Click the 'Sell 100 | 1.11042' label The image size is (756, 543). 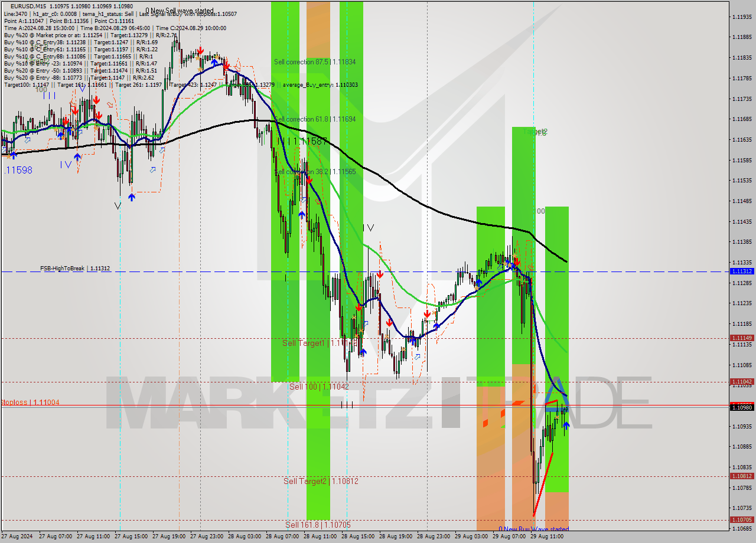pos(319,387)
